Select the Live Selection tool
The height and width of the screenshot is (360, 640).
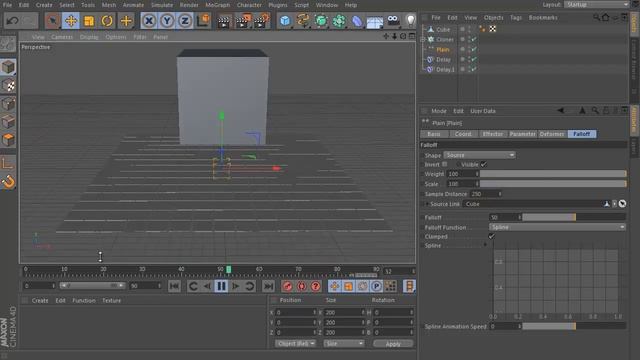[x=53, y=20]
